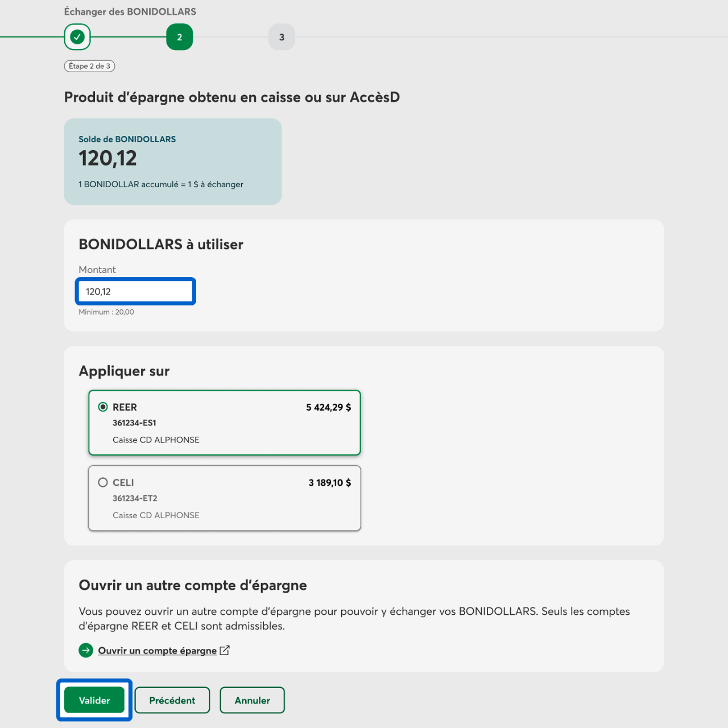Click the Étape 2 de 3 badge
This screenshot has height=728, width=728.
(x=89, y=66)
